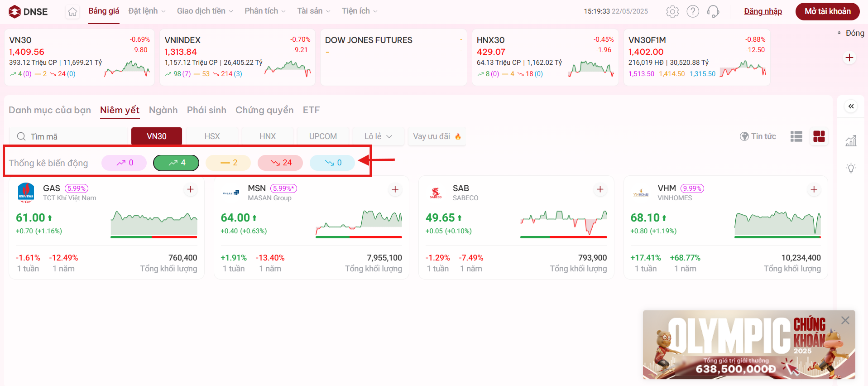
Task: Switch to list view layout
Action: [x=796, y=136]
